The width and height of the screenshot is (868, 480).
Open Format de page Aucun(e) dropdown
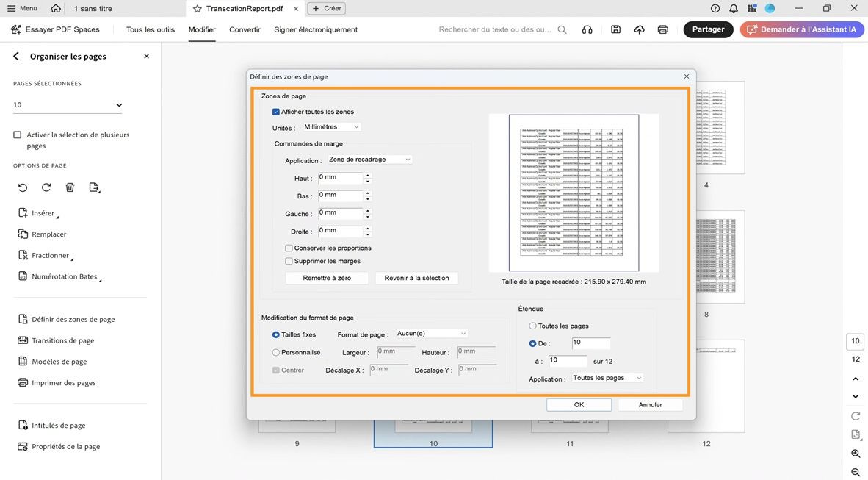pos(432,334)
